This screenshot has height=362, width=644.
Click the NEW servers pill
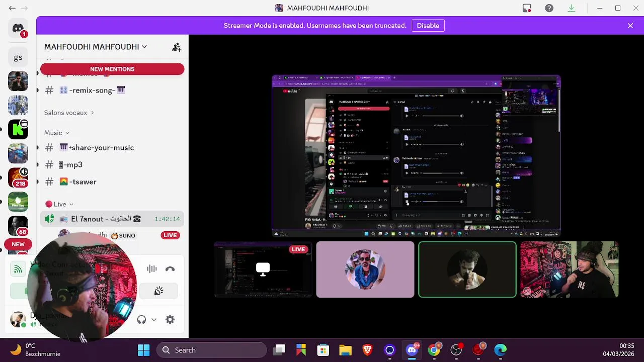(x=18, y=244)
